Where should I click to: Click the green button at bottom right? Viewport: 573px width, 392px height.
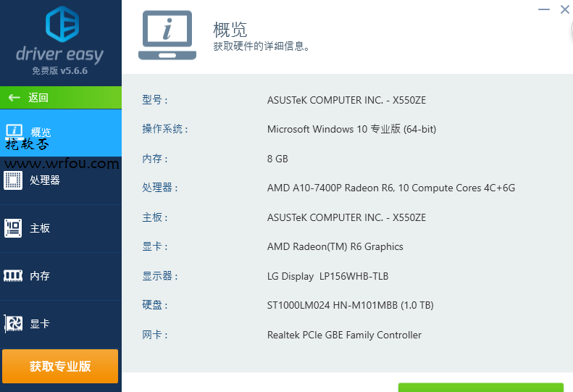click(481, 387)
